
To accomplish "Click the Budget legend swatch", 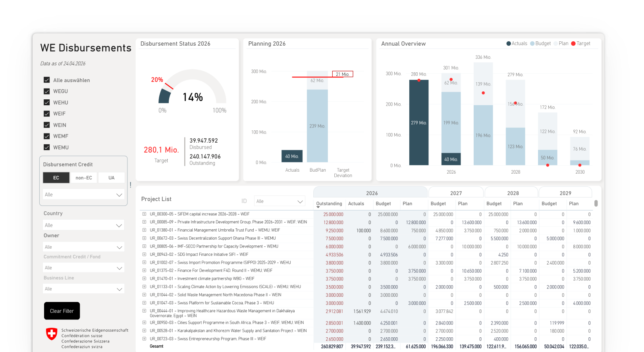I will click(x=532, y=44).
